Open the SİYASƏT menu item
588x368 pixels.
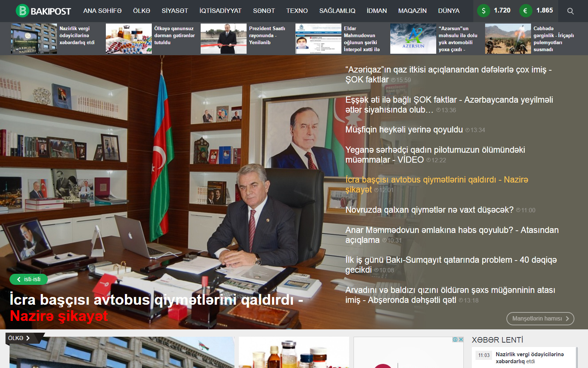point(175,11)
